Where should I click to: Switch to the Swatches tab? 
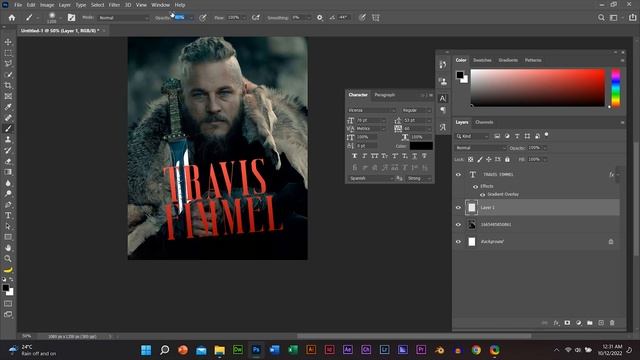pyautogui.click(x=482, y=60)
